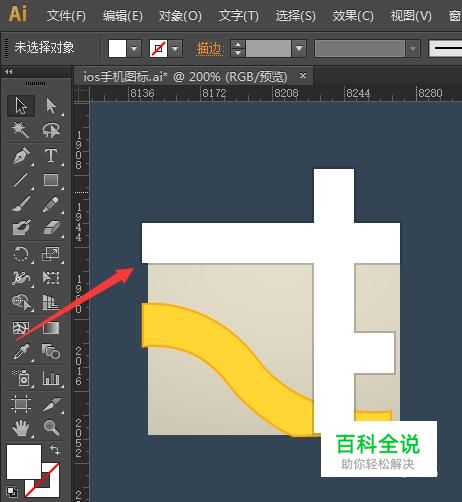462x502 pixels.
Task: Select the Eraser tool
Action: (x=51, y=227)
